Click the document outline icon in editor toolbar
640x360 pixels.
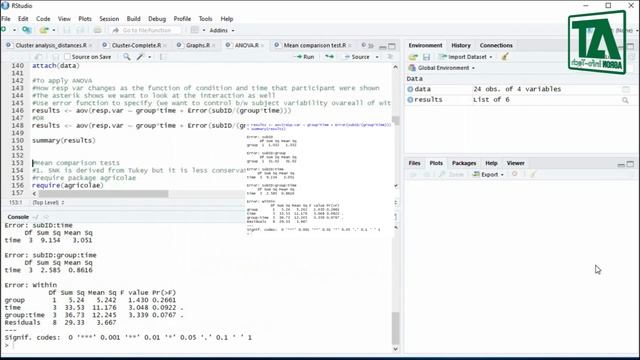point(390,57)
